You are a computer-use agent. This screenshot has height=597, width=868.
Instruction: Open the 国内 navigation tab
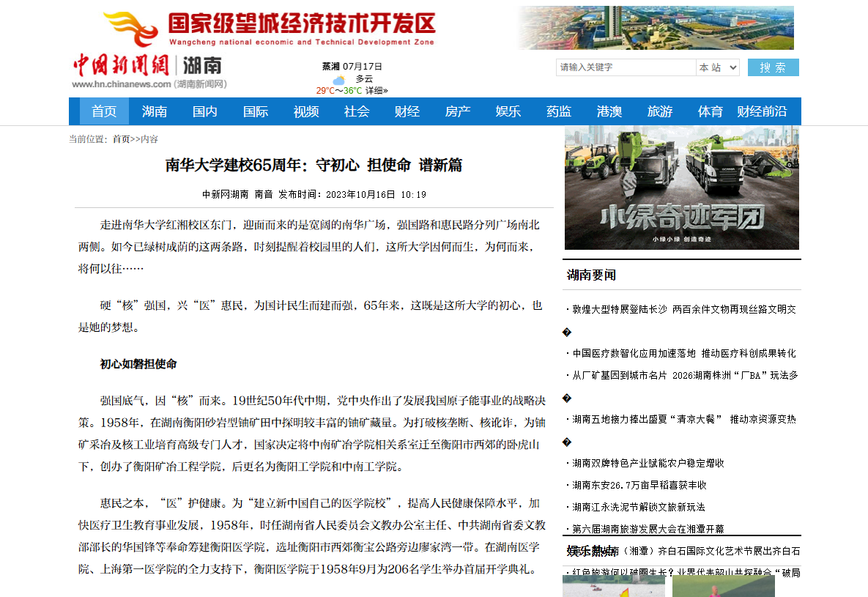click(205, 111)
